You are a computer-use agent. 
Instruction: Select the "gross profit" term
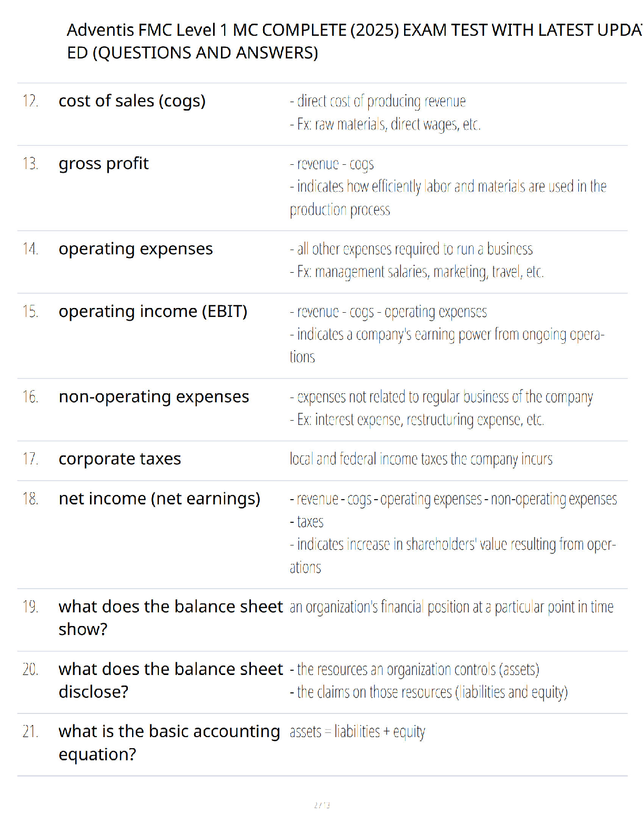pos(104,163)
